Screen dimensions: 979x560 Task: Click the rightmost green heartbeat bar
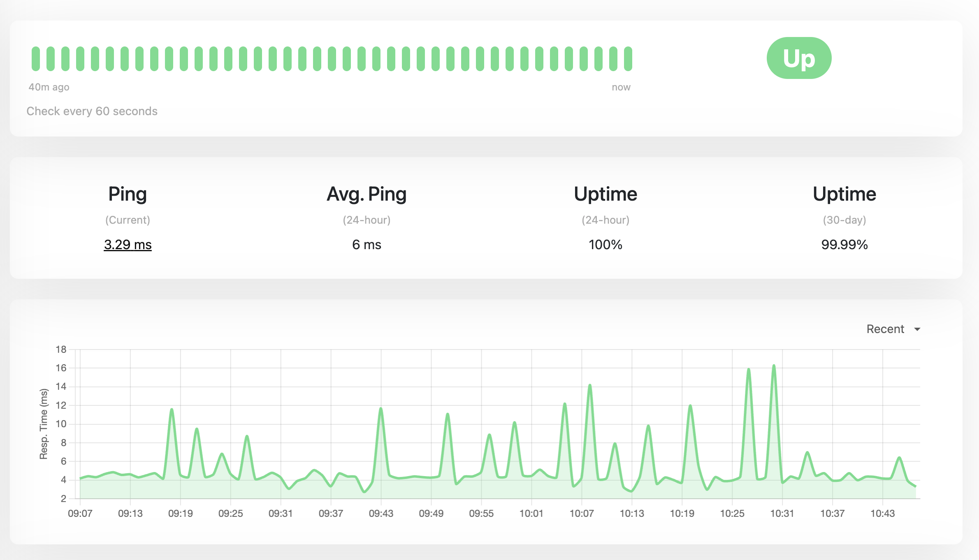[x=628, y=59]
